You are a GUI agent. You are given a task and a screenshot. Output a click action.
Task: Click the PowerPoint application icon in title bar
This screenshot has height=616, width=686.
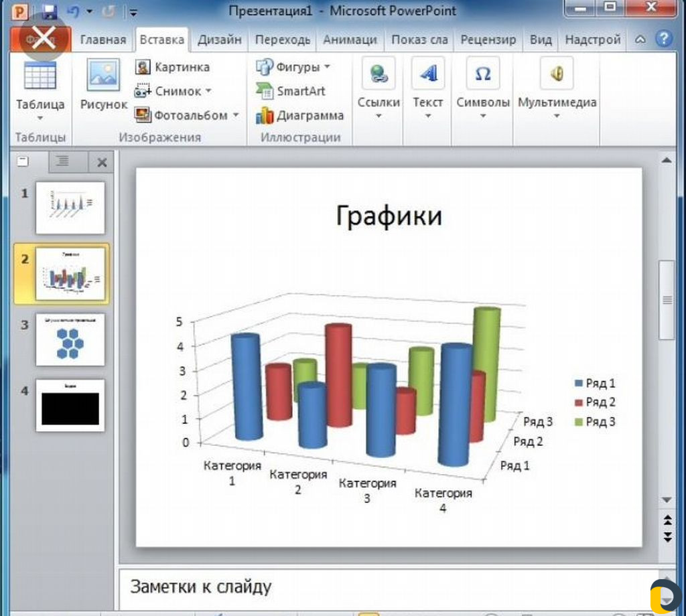[x=19, y=12]
